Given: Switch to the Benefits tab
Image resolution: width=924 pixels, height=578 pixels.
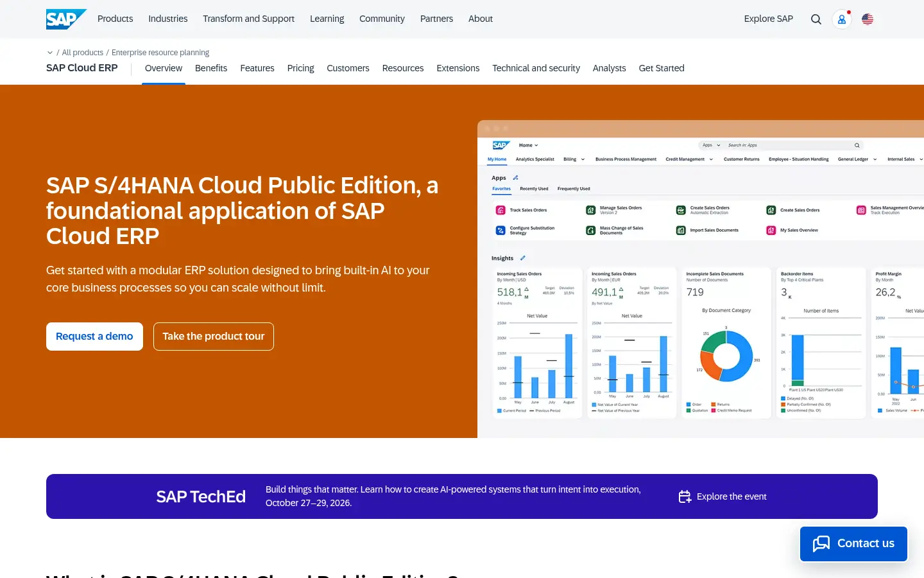Looking at the screenshot, I should coord(211,68).
